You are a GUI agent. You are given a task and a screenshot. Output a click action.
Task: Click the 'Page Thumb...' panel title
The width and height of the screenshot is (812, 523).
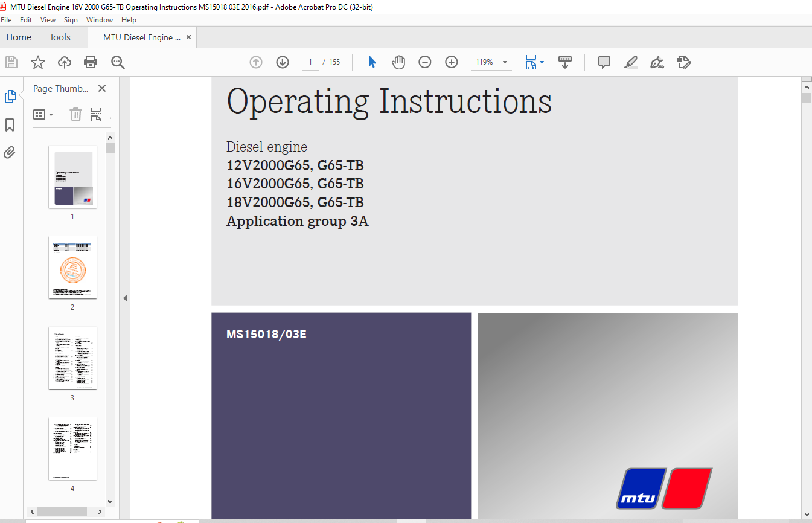pyautogui.click(x=61, y=89)
